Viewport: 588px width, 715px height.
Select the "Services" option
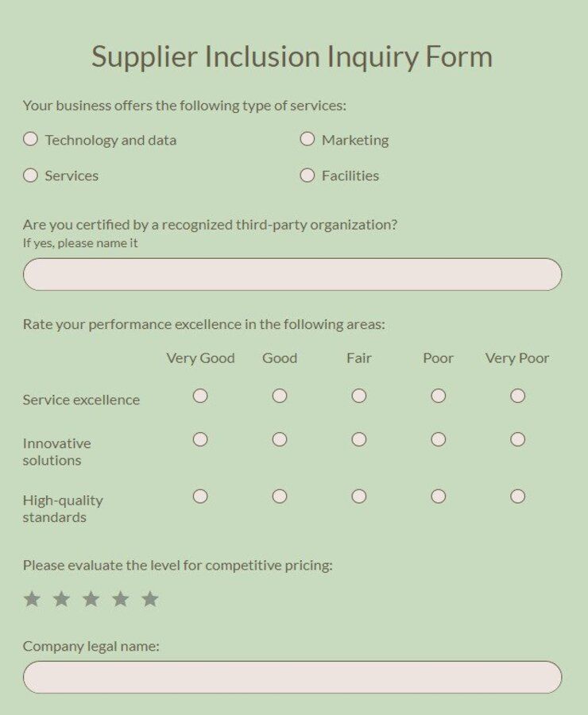pyautogui.click(x=30, y=174)
